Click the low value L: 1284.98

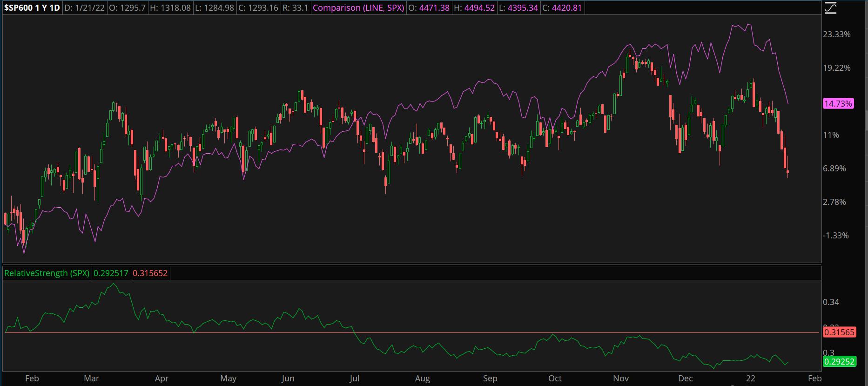[214, 8]
